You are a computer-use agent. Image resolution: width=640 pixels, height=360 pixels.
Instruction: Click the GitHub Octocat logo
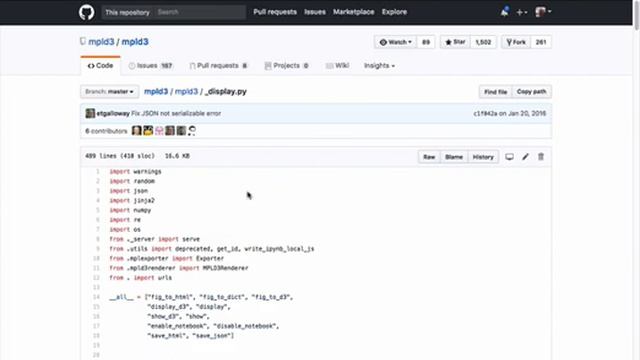tap(87, 12)
